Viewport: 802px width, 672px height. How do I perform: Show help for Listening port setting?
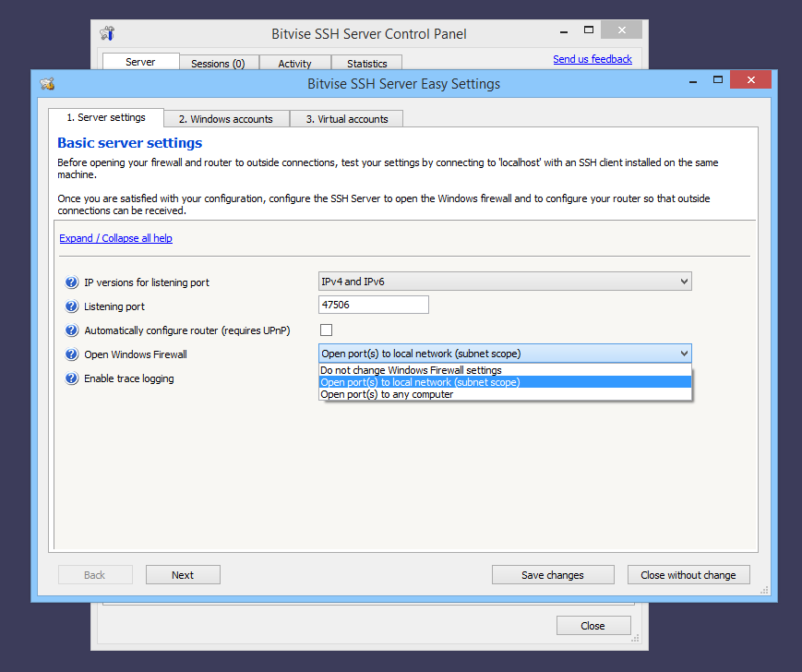pyautogui.click(x=72, y=306)
